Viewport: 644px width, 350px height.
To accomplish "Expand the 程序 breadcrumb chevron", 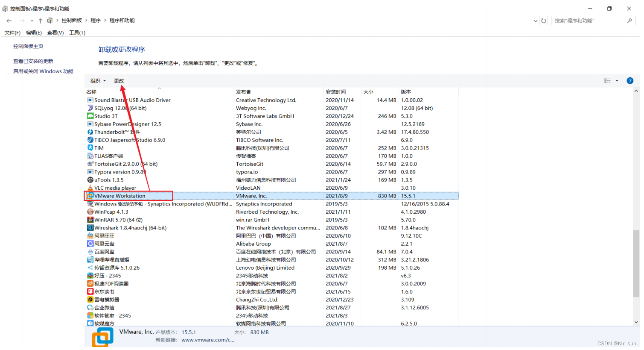I will 105,21.
